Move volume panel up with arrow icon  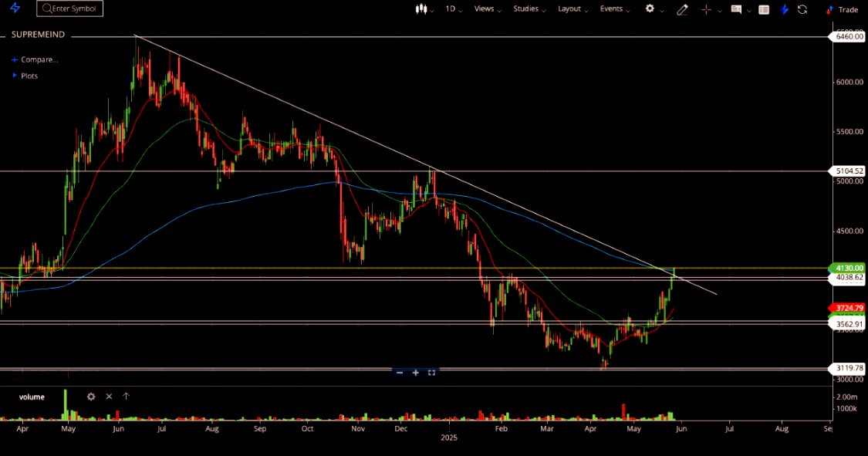tap(127, 397)
